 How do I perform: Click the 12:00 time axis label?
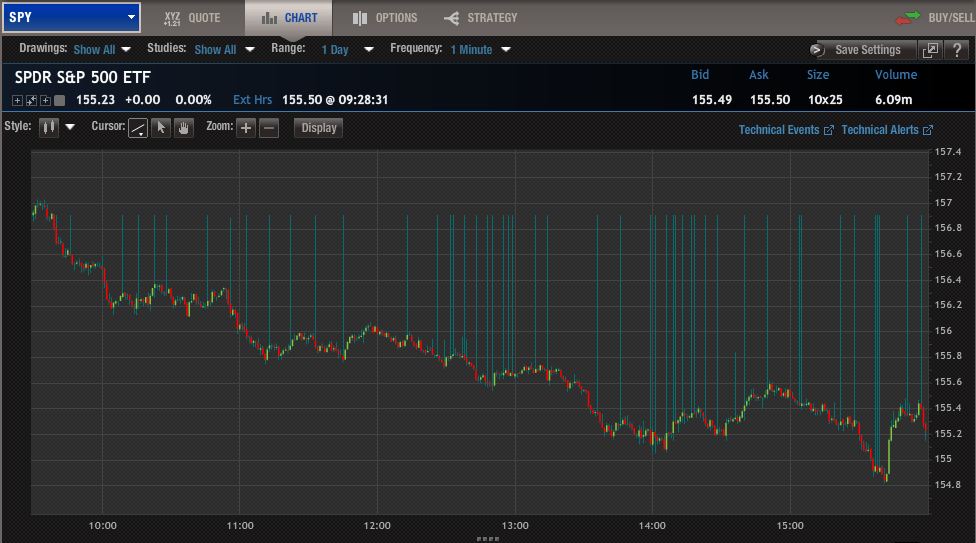coord(377,526)
